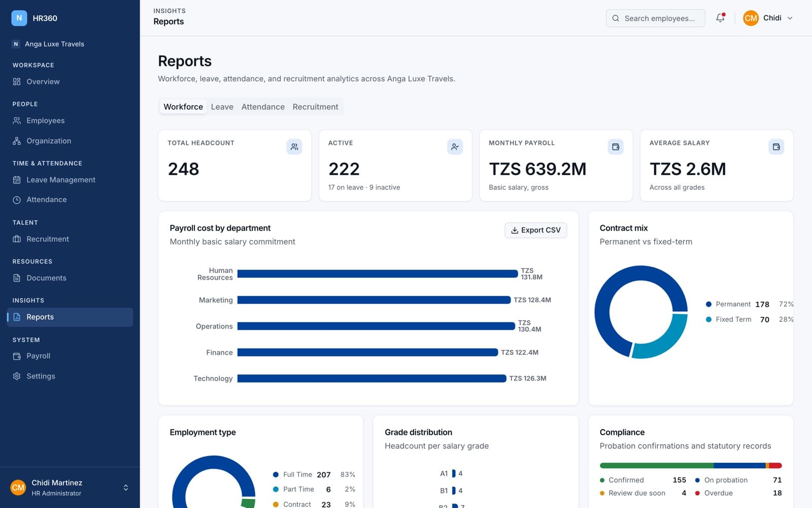Click the Attendance clock icon

point(17,200)
